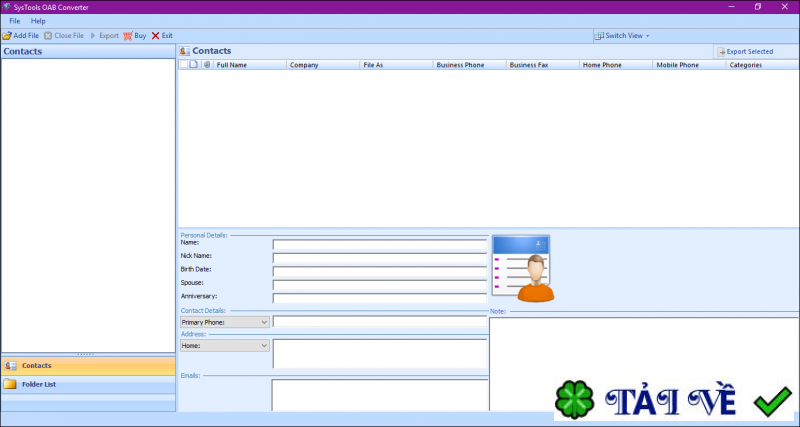Click the Birth Date input field

point(380,271)
